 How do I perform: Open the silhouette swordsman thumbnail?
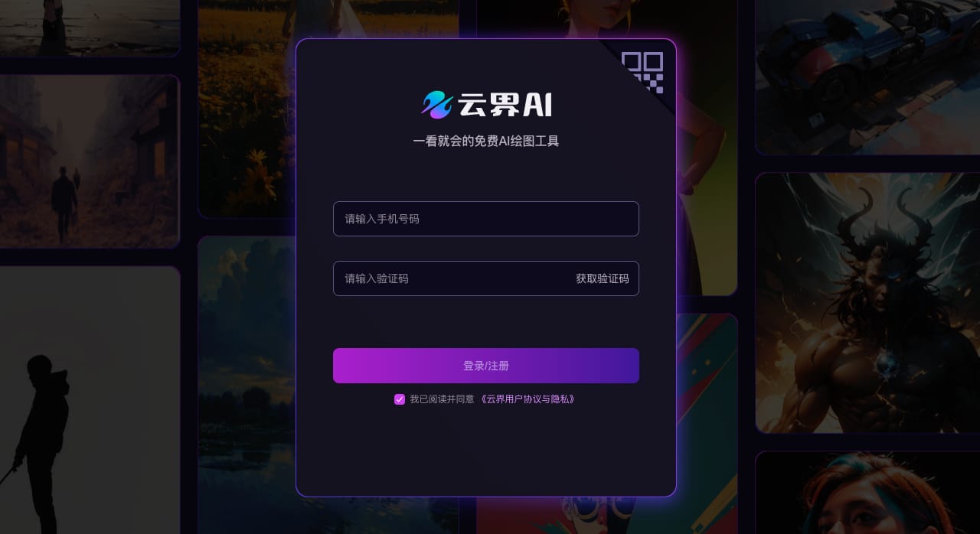90,400
